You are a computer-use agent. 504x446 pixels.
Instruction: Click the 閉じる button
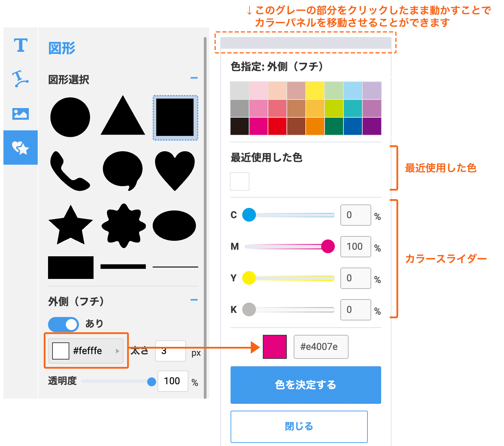[x=299, y=426]
